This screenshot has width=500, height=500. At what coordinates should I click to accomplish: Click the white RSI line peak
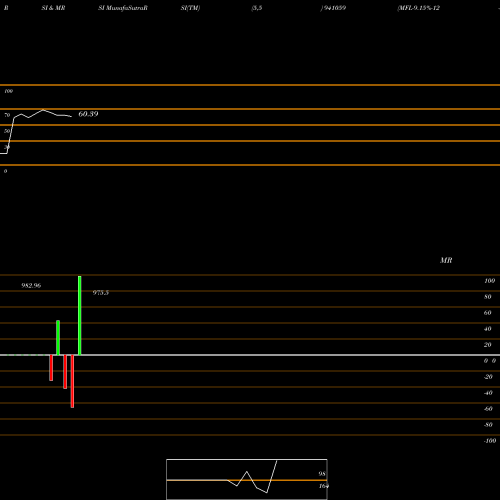point(43,110)
